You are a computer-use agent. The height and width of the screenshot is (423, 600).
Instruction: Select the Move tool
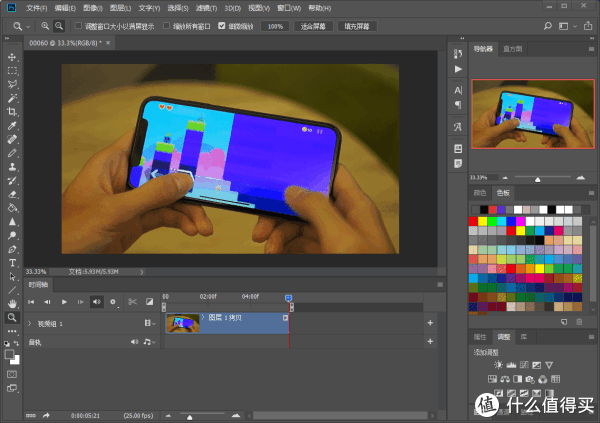pos(12,57)
